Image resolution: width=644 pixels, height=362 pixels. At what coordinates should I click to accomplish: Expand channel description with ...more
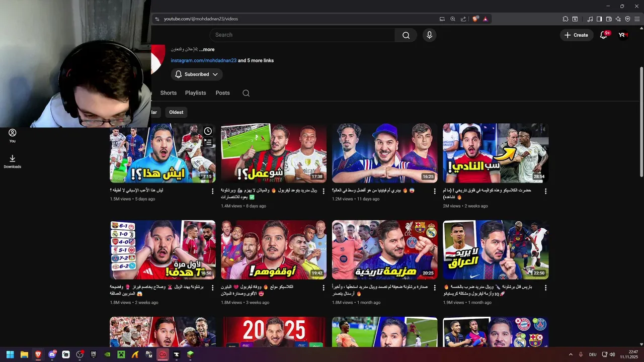point(207,49)
